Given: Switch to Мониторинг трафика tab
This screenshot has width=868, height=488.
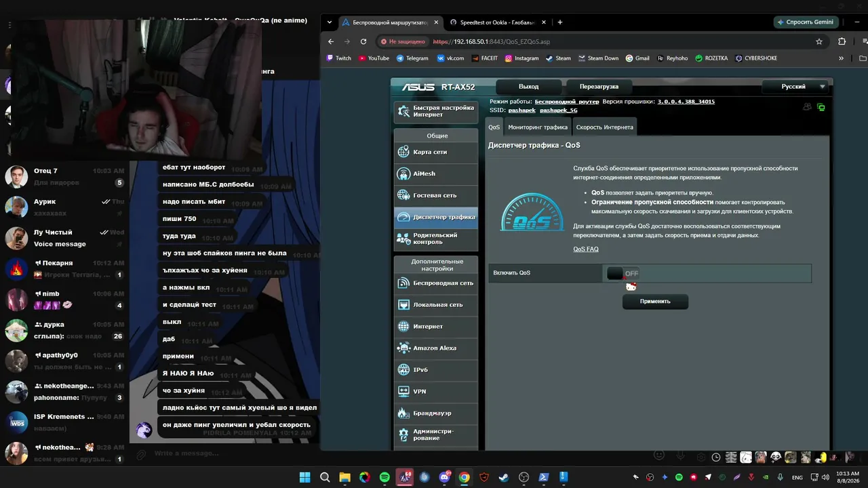Looking at the screenshot, I should [x=538, y=127].
